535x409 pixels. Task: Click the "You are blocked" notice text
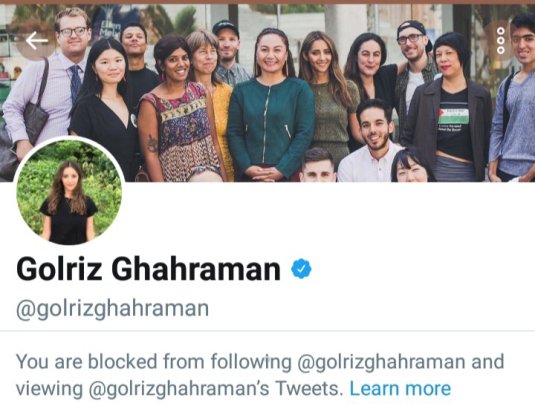260,375
